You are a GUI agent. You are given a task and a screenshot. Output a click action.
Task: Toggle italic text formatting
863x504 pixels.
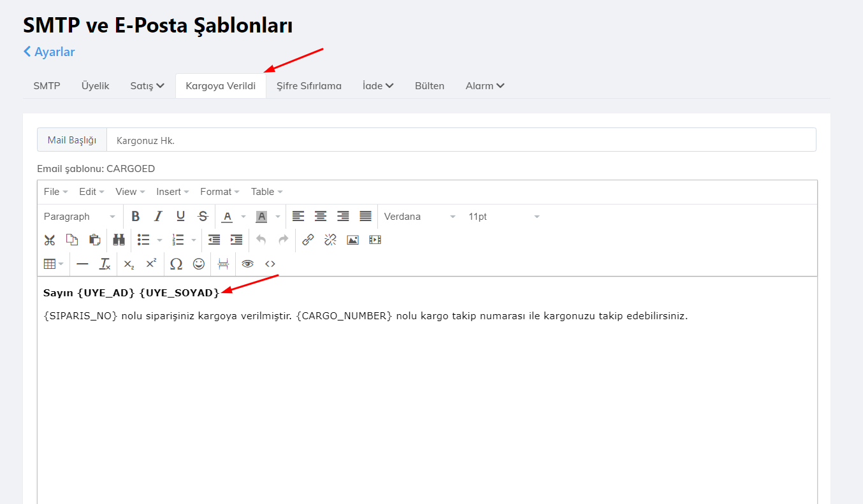pos(158,217)
